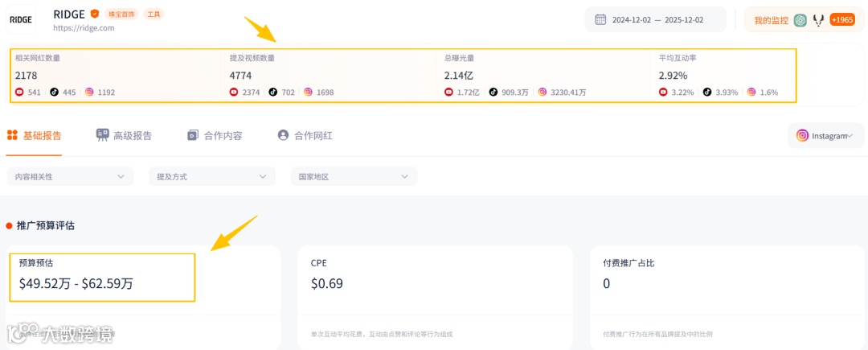This screenshot has width=868, height=350.
Task: Click the Instagram logo in the platform selector
Action: pyautogui.click(x=803, y=136)
